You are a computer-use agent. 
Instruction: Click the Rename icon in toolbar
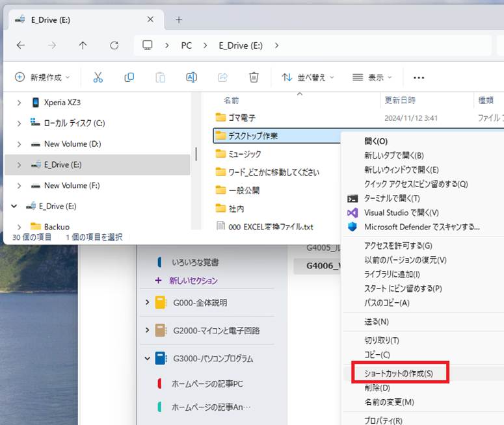coord(191,77)
